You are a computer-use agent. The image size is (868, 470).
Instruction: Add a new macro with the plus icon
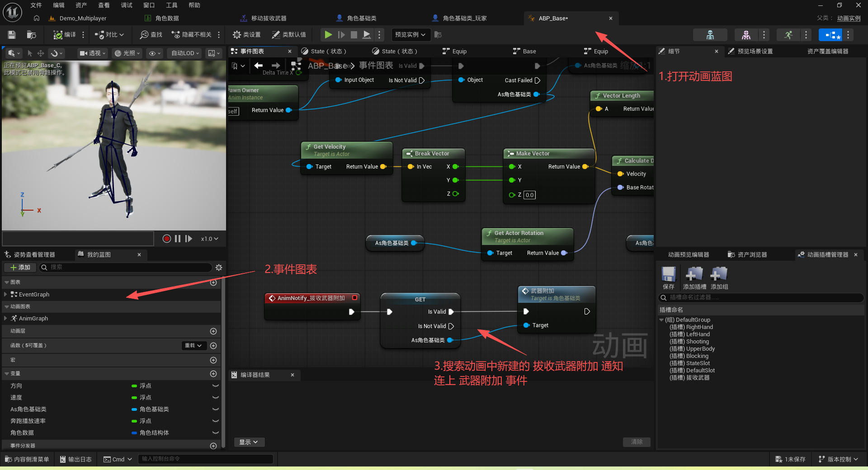click(213, 360)
